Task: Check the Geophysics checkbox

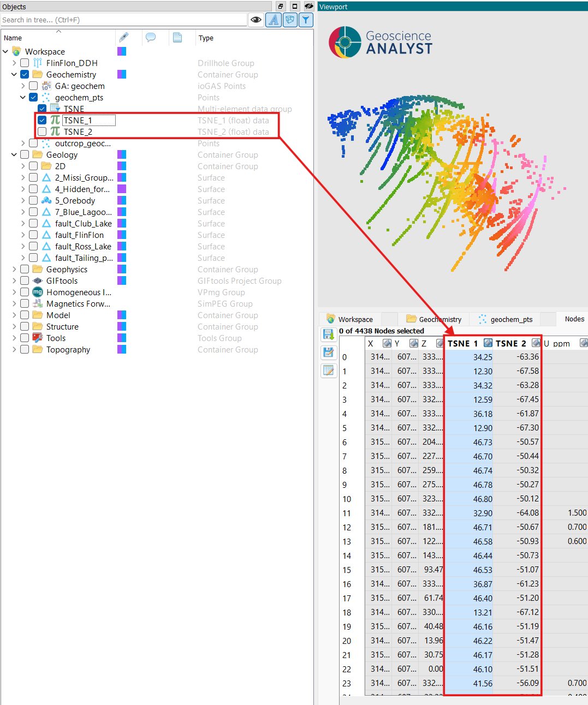Action: [25, 269]
